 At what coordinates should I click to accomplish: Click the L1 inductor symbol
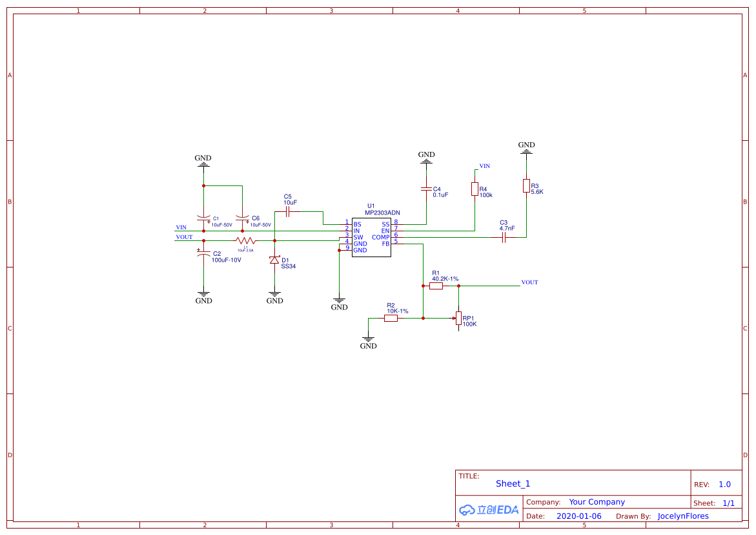click(x=245, y=240)
